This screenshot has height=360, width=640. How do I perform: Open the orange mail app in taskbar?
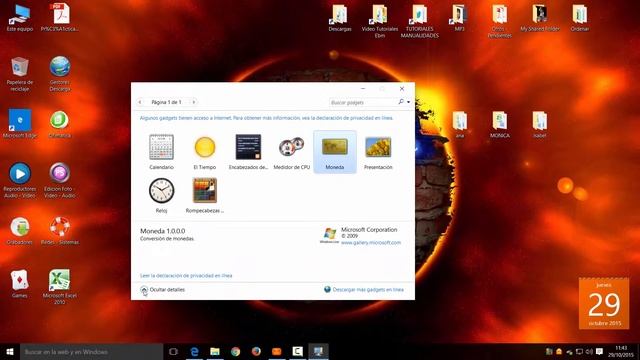[277, 351]
